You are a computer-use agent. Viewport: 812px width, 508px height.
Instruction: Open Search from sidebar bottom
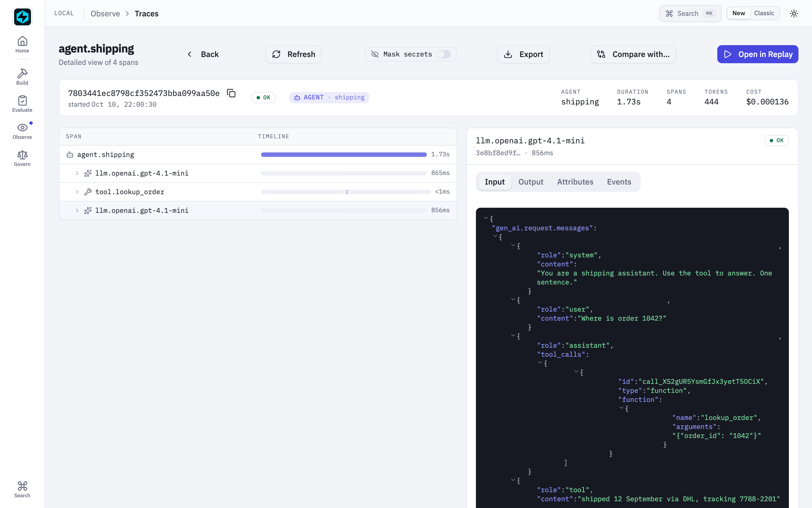22,490
